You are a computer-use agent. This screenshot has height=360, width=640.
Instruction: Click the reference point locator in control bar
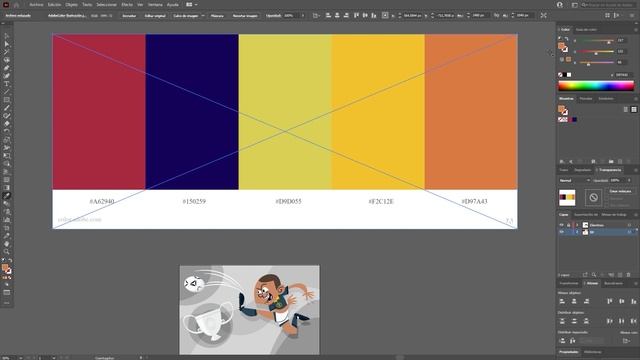click(x=385, y=16)
